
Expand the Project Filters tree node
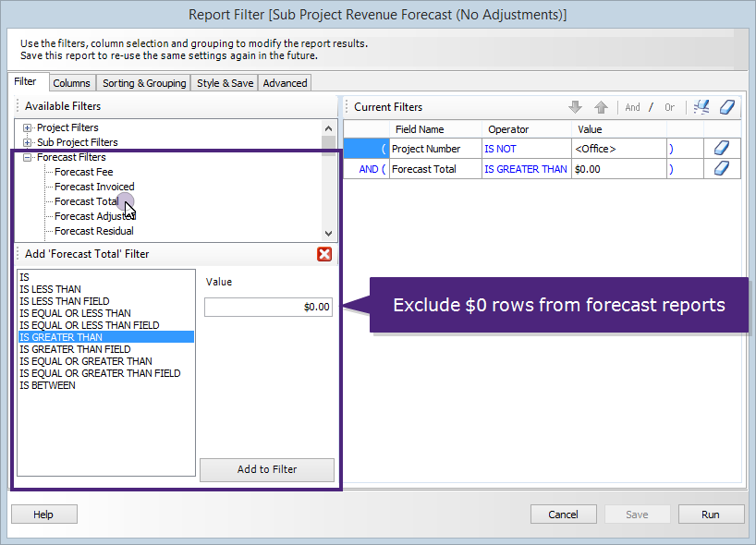(28, 127)
